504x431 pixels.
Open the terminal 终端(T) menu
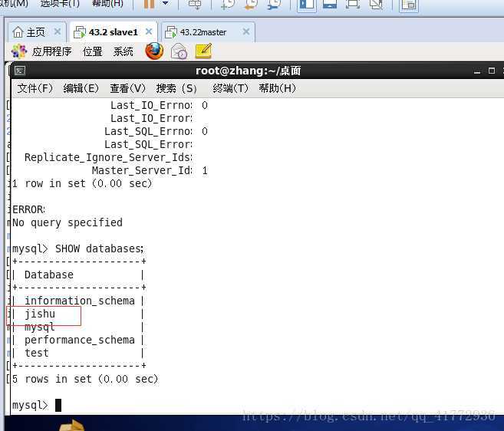point(230,88)
